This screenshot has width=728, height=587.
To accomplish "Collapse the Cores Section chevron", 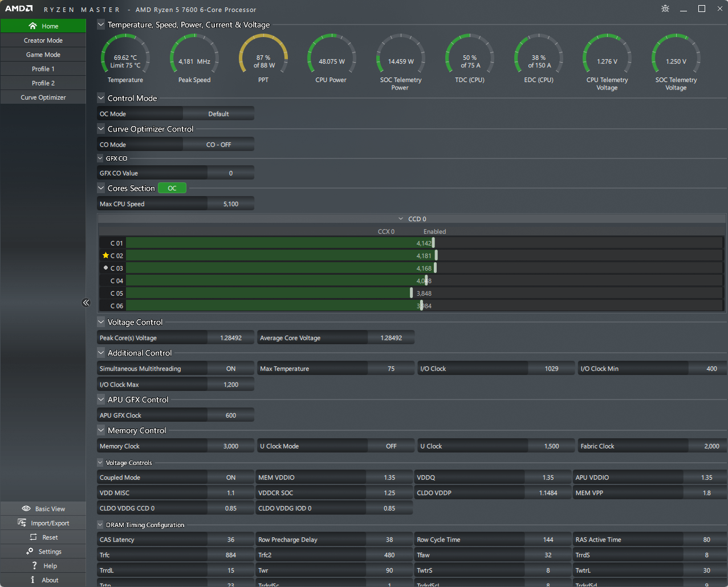I will pos(101,188).
